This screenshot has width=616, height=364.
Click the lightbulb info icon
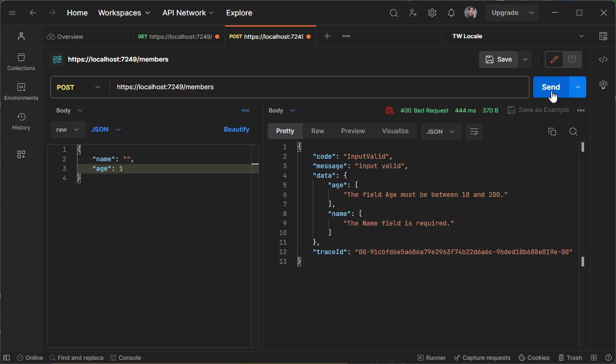(603, 85)
